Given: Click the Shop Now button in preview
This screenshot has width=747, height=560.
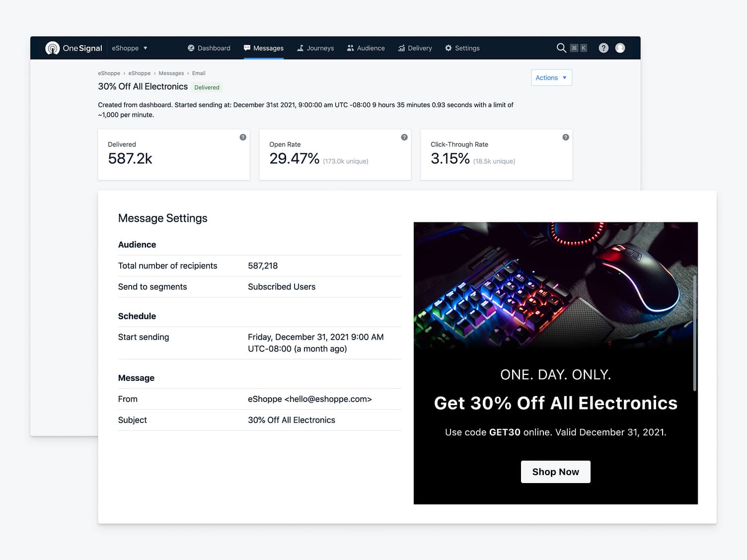Looking at the screenshot, I should pyautogui.click(x=555, y=472).
